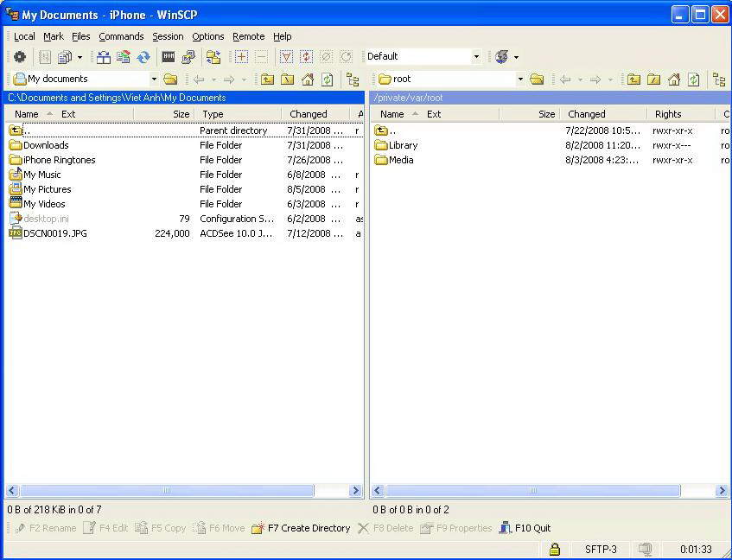Screen dimensions: 732x560
Task: Click open directory icon next to root dropdown
Action: coord(537,80)
